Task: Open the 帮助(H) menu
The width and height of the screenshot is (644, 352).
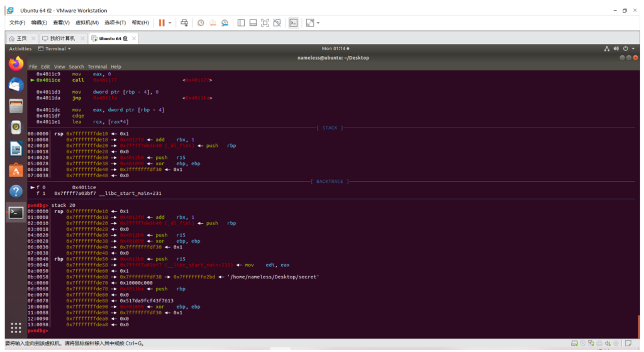Action: coord(140,23)
